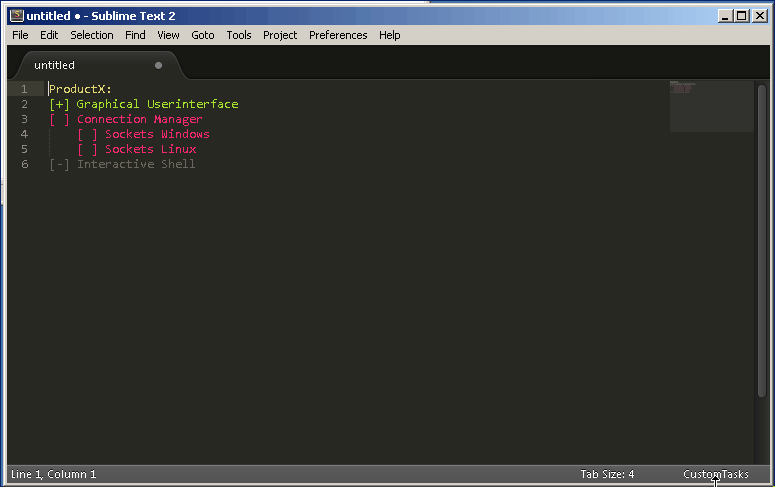Viewport: 775px width, 487px height.
Task: Click line number 3 in gutter
Action: [x=24, y=119]
